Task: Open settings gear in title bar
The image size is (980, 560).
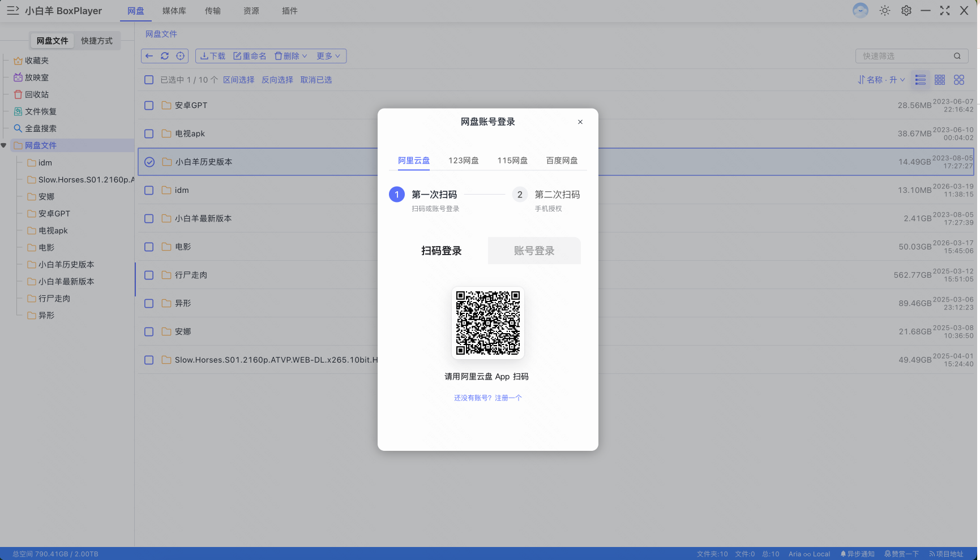Action: 906,11
